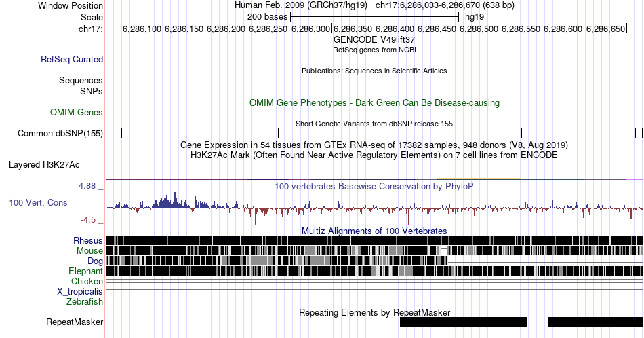Select the Common dbSNP(155) track label
The image size is (644, 338).
tap(60, 133)
